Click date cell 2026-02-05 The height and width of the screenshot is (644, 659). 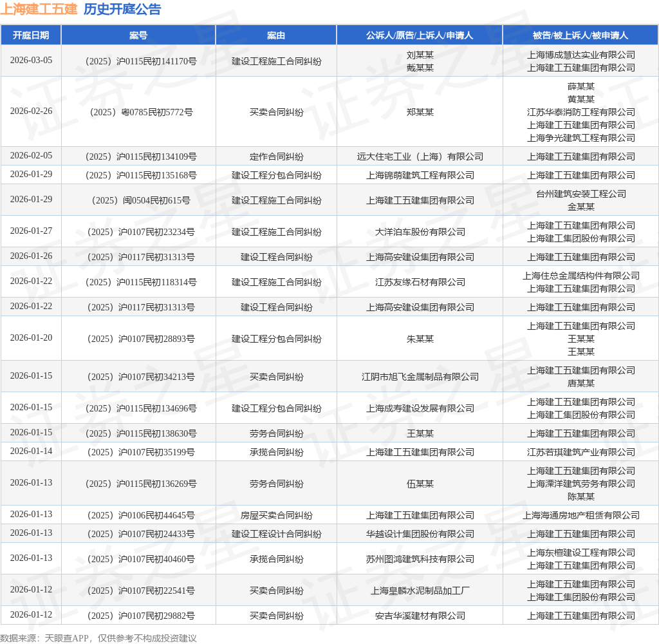pyautogui.click(x=31, y=156)
